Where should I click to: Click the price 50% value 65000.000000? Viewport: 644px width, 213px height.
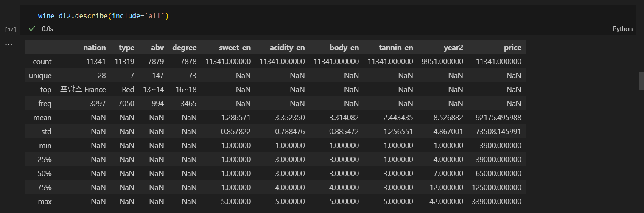point(499,174)
